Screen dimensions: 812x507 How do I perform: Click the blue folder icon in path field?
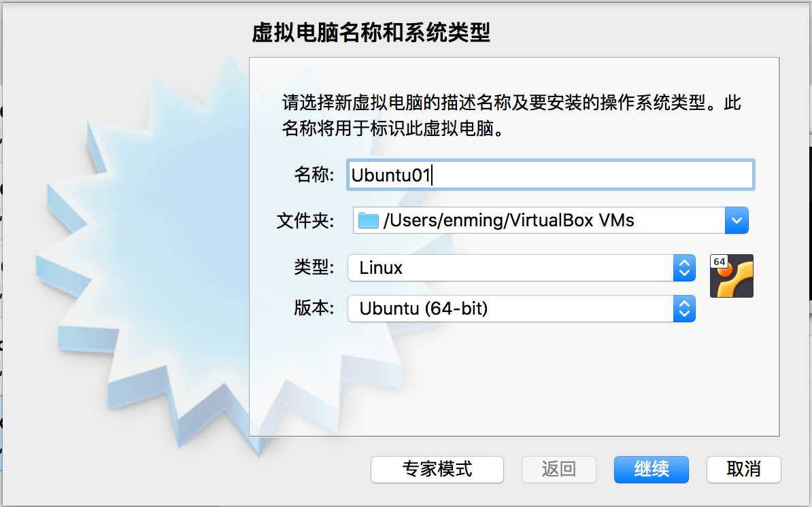368,220
